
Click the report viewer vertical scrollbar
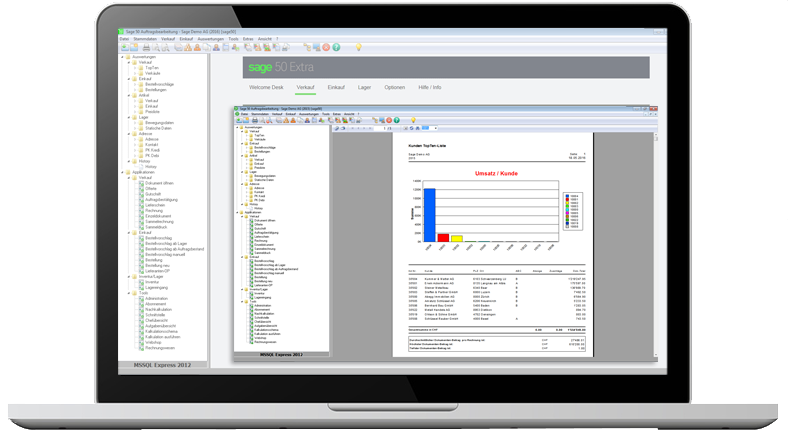click(x=656, y=245)
